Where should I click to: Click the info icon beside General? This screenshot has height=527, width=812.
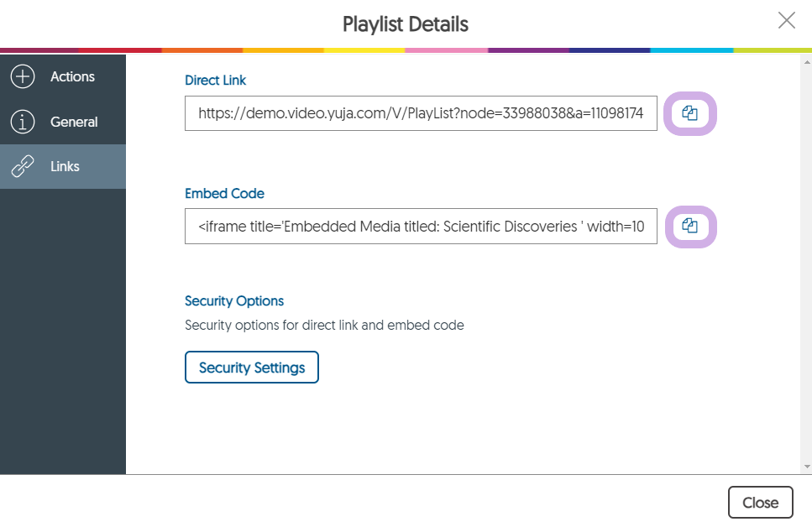click(22, 122)
